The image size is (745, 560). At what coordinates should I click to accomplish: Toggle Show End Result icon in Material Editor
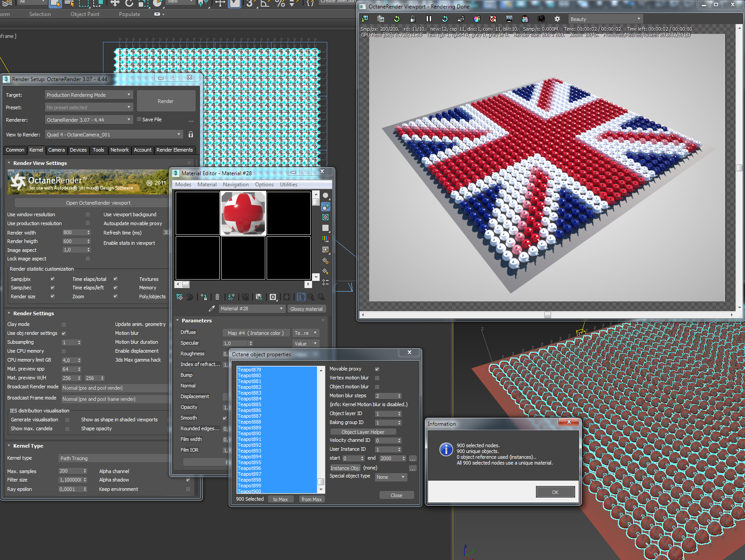pos(301,297)
